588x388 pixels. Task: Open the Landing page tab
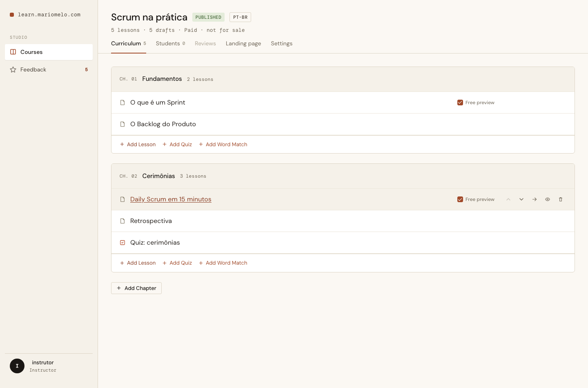(x=243, y=44)
